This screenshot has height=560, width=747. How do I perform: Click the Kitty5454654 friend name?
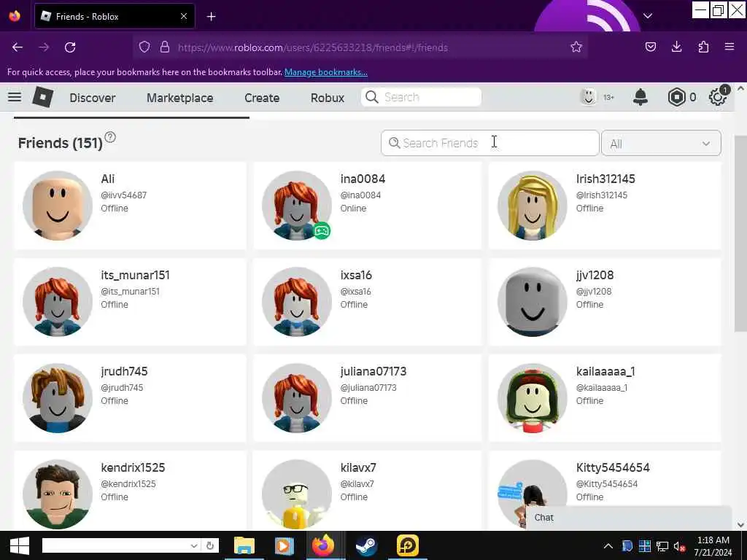(x=613, y=467)
